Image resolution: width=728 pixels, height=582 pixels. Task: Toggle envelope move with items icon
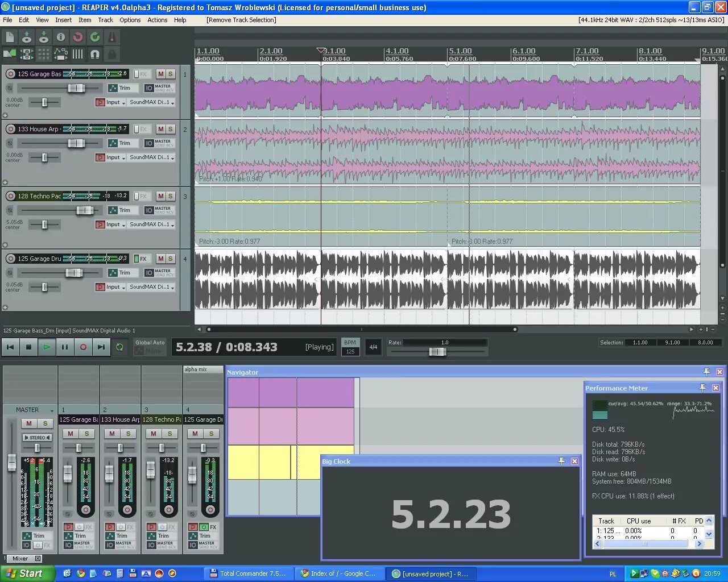coord(61,55)
